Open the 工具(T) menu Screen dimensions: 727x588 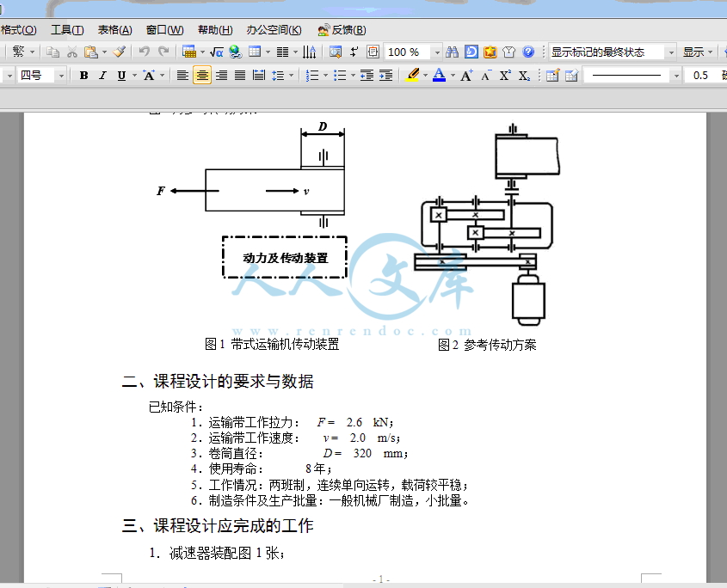pyautogui.click(x=67, y=30)
